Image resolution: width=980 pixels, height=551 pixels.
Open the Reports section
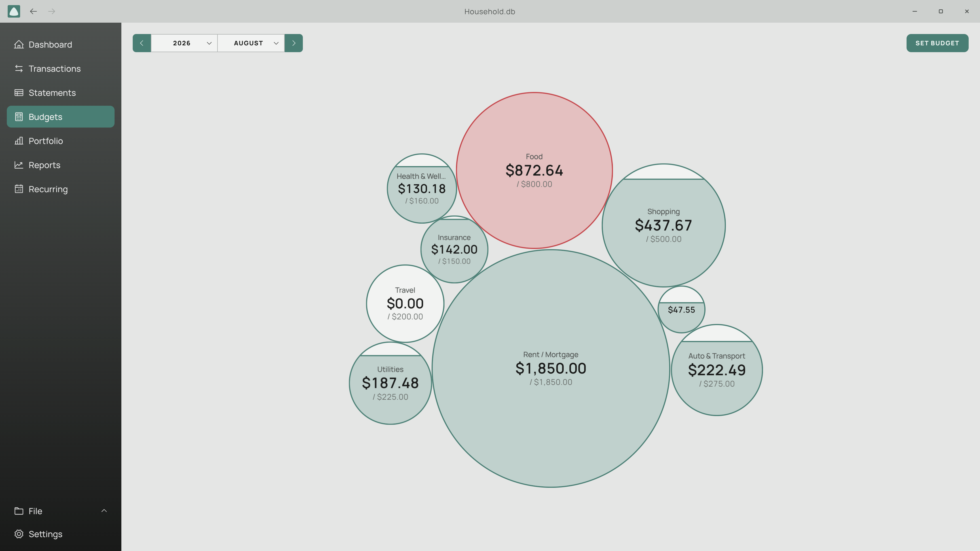[x=61, y=165]
